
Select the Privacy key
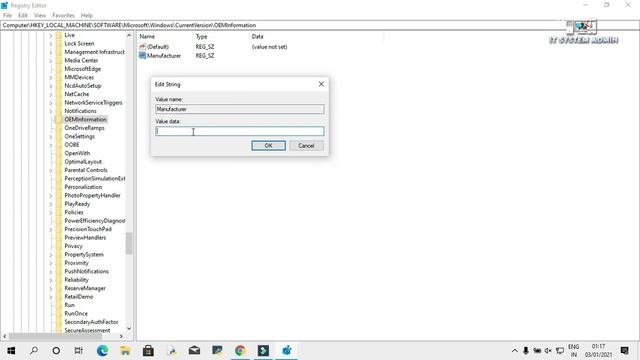click(73, 246)
